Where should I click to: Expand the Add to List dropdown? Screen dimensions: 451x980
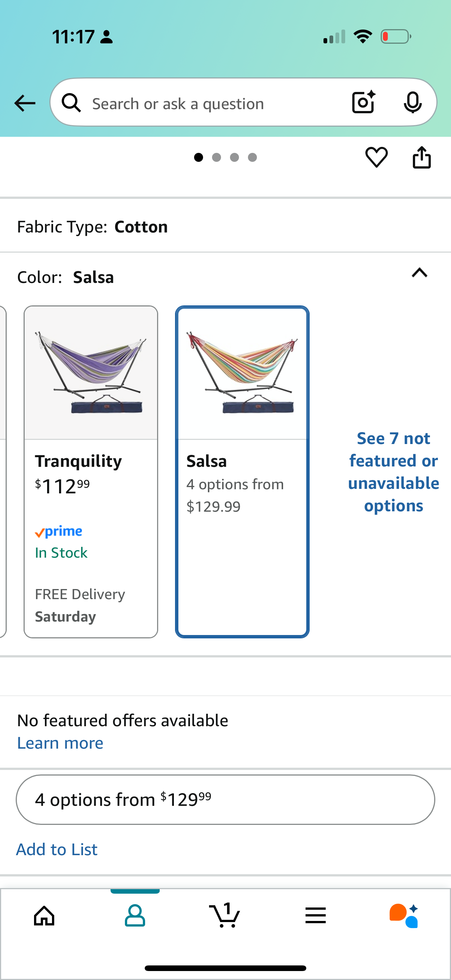(57, 850)
